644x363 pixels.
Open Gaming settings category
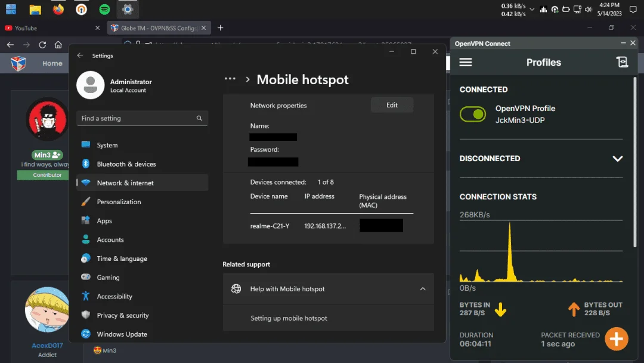[x=142, y=278]
